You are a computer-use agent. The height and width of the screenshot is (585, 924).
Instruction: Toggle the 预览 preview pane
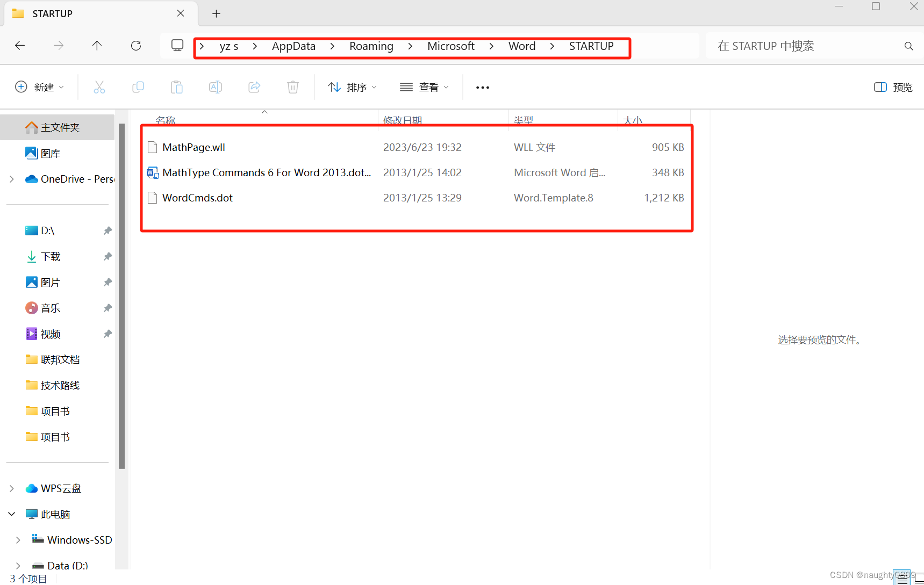click(x=893, y=87)
